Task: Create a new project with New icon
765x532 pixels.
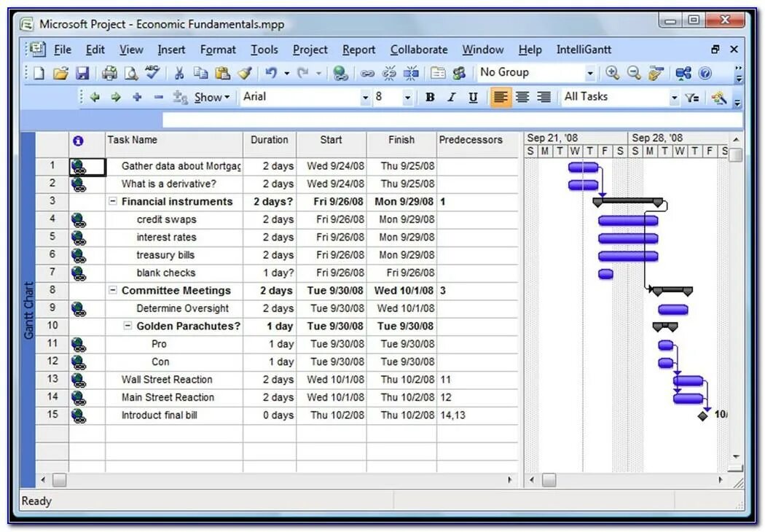Action: 39,73
